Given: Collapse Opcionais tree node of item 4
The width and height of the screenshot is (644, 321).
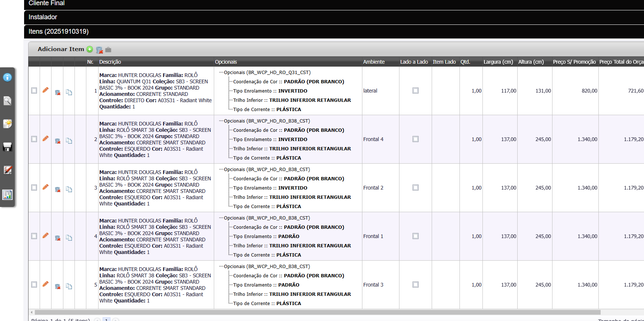Looking at the screenshot, I should coord(267,218).
